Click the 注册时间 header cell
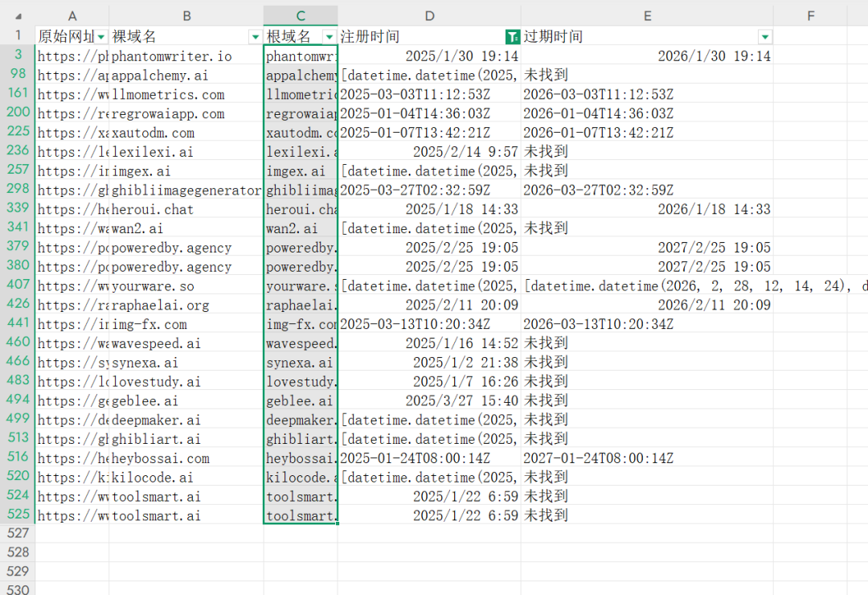The height and width of the screenshot is (595, 868). (x=429, y=36)
